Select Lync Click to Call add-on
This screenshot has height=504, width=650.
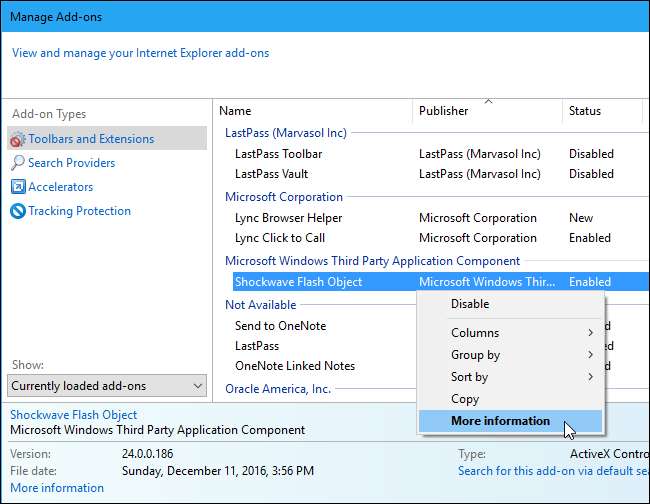click(x=279, y=238)
